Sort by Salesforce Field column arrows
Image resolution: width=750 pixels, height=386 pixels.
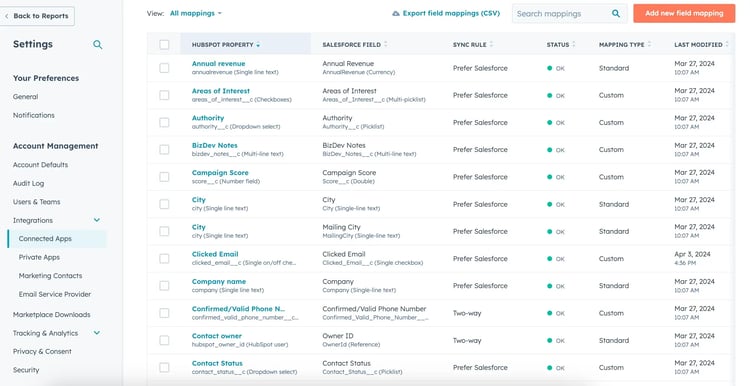tap(386, 44)
